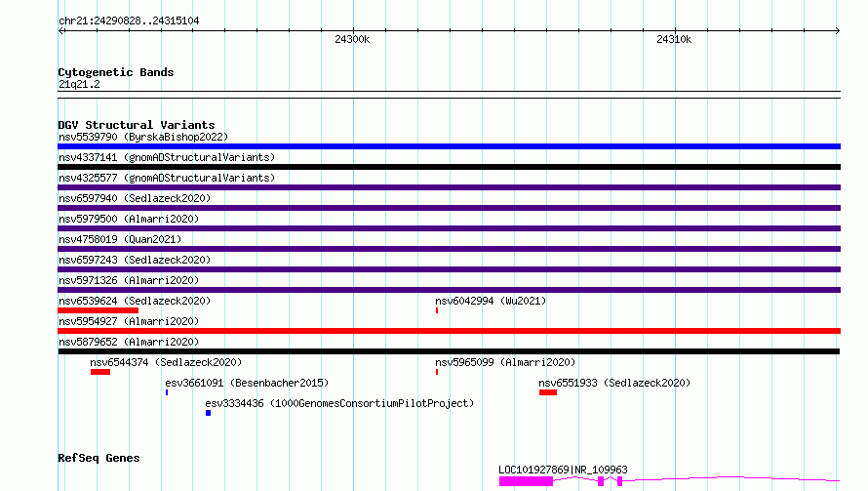Viewport: 868px width, 491px height.
Task: Select the Cytogenetic Bands track title
Action: (116, 72)
